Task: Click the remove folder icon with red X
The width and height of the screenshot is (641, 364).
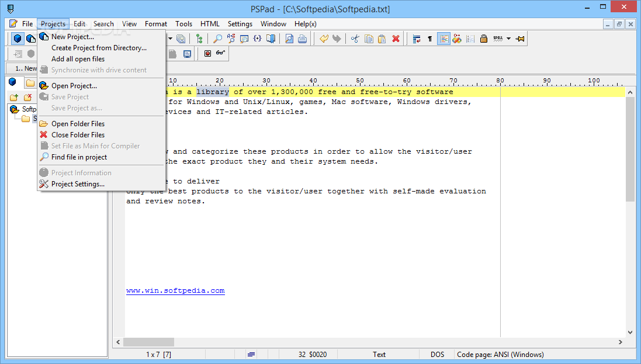Action: click(28, 98)
